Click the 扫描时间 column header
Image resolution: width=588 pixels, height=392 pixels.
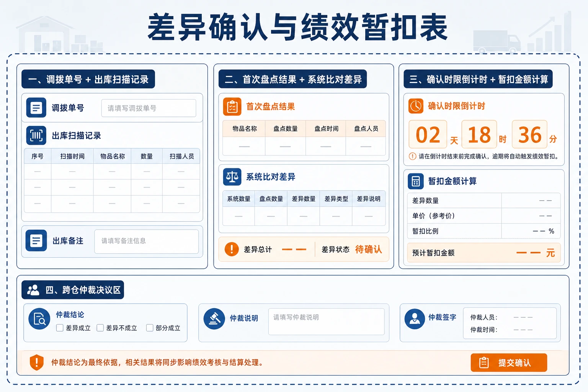[72, 156]
